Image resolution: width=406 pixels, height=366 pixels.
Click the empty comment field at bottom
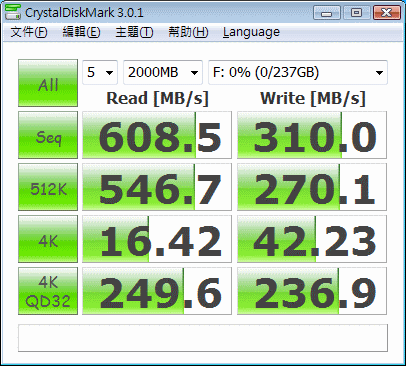203,338
